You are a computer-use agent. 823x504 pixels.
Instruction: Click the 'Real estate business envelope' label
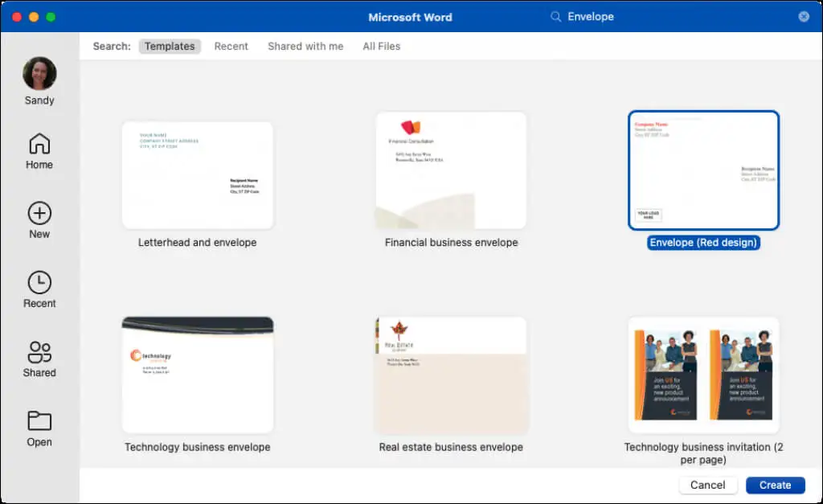click(x=451, y=447)
